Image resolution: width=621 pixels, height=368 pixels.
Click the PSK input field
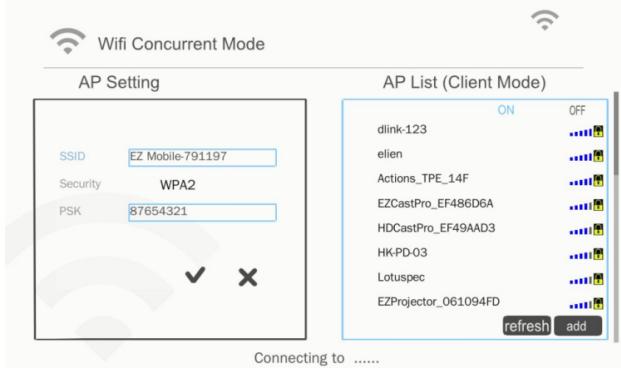click(202, 212)
